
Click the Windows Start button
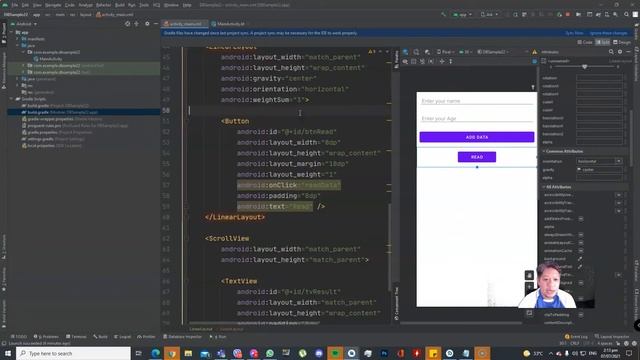coord(8,353)
